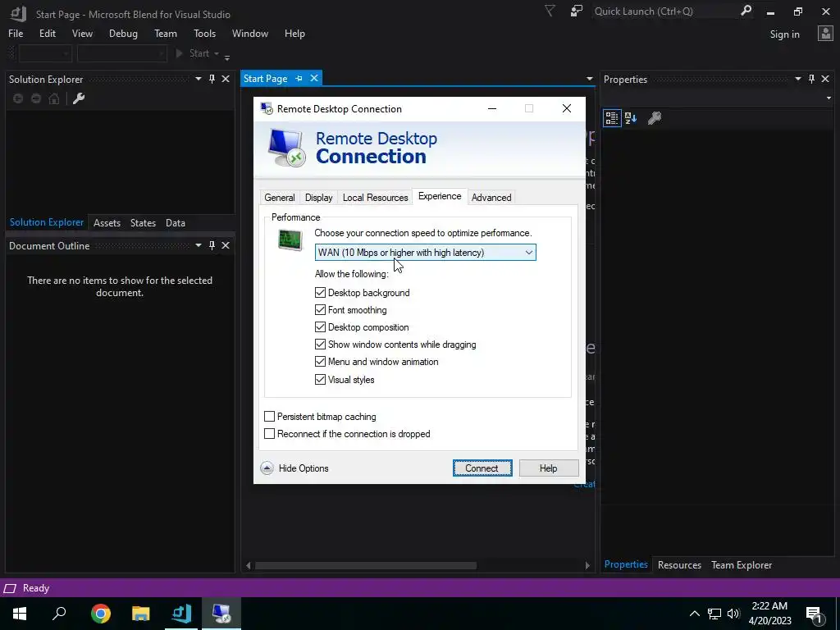840x630 pixels.
Task: Click Sign in link
Action: (784, 34)
